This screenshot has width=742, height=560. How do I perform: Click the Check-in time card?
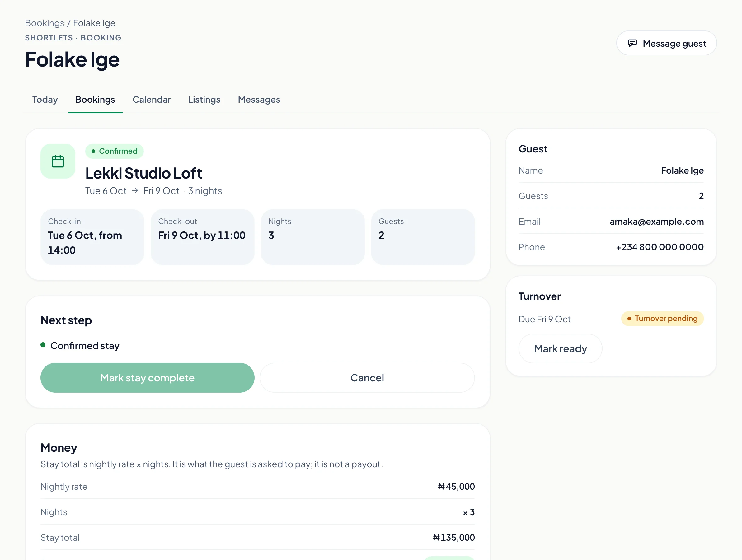click(92, 237)
